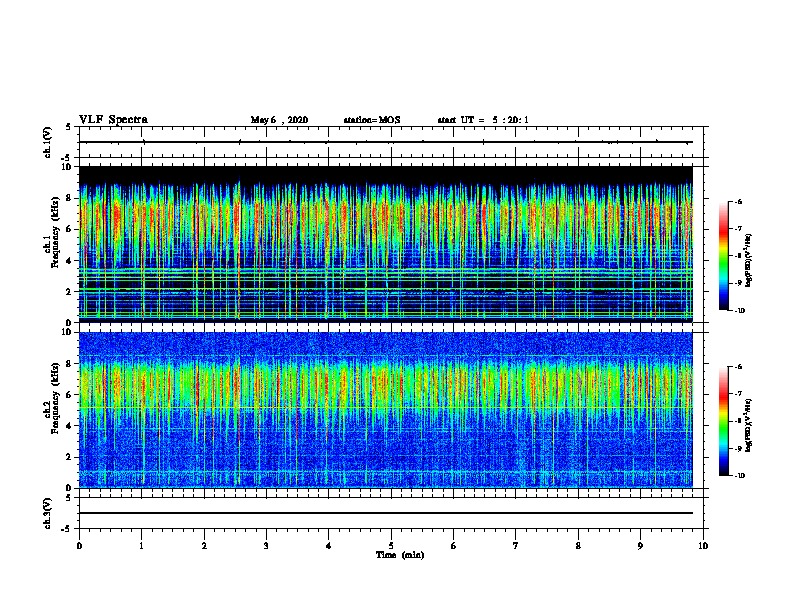
Task: Click the ch.1 voltage waveform trace
Action: click(386, 142)
